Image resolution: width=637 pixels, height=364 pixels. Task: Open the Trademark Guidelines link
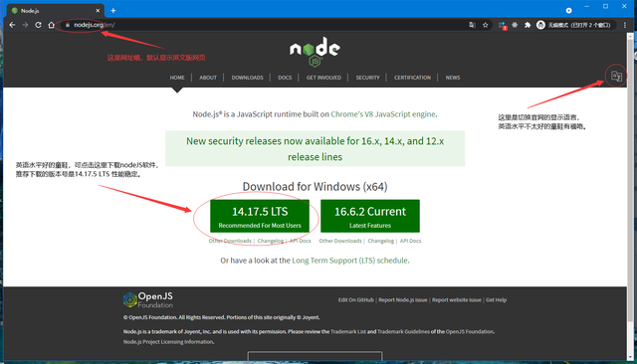pos(403,331)
